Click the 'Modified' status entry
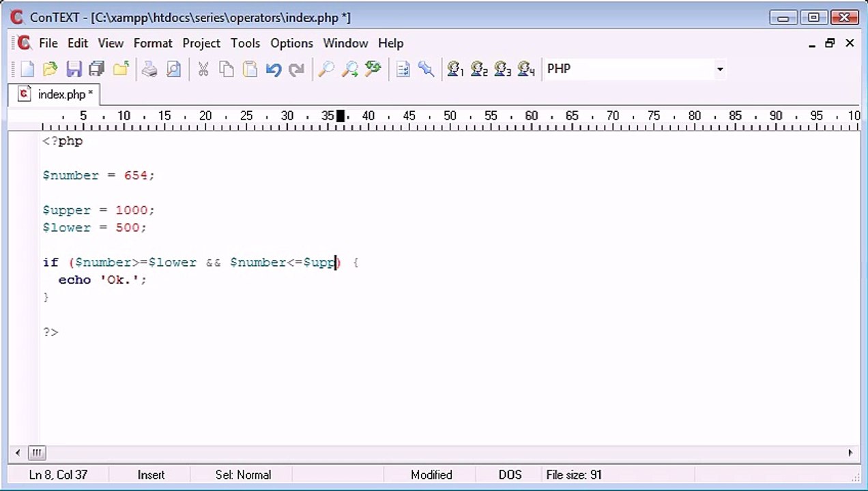The height and width of the screenshot is (491, 868). (431, 475)
